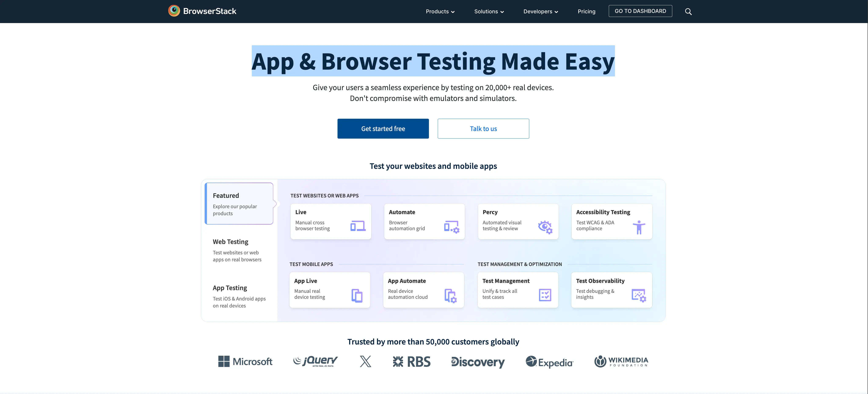
Task: Click the Percy eye icon
Action: (x=545, y=227)
